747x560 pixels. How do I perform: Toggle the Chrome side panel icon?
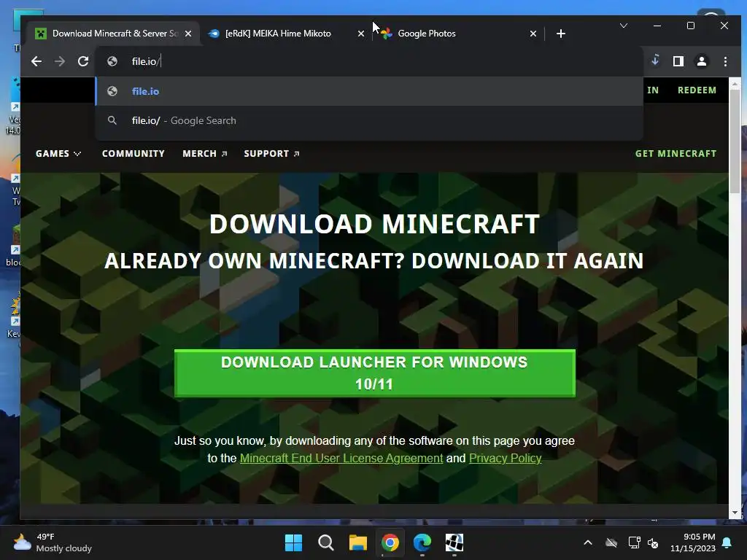[x=678, y=61]
